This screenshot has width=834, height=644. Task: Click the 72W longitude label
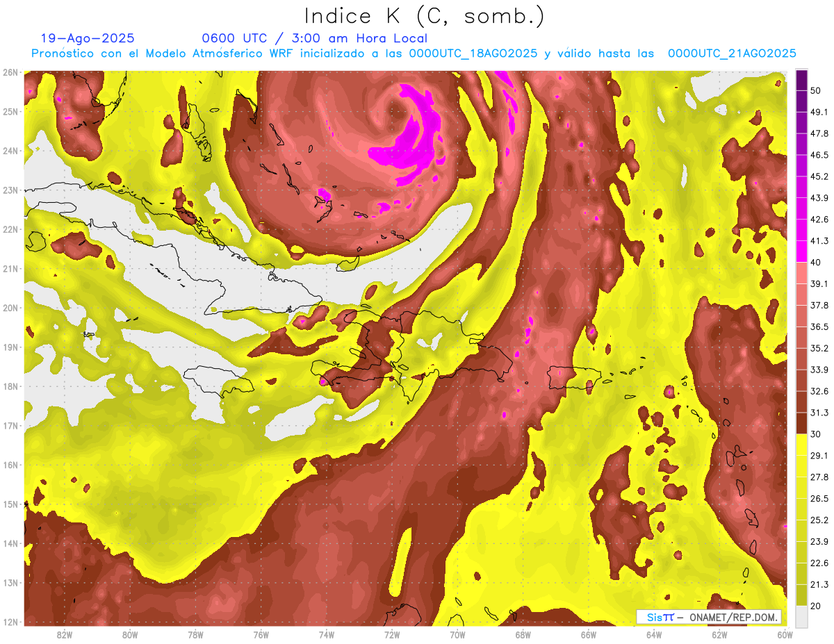[x=392, y=635]
